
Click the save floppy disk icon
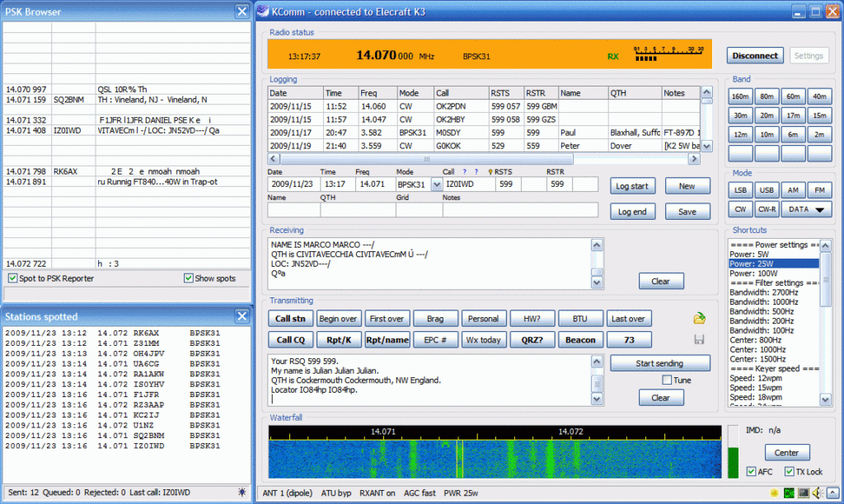click(x=700, y=339)
